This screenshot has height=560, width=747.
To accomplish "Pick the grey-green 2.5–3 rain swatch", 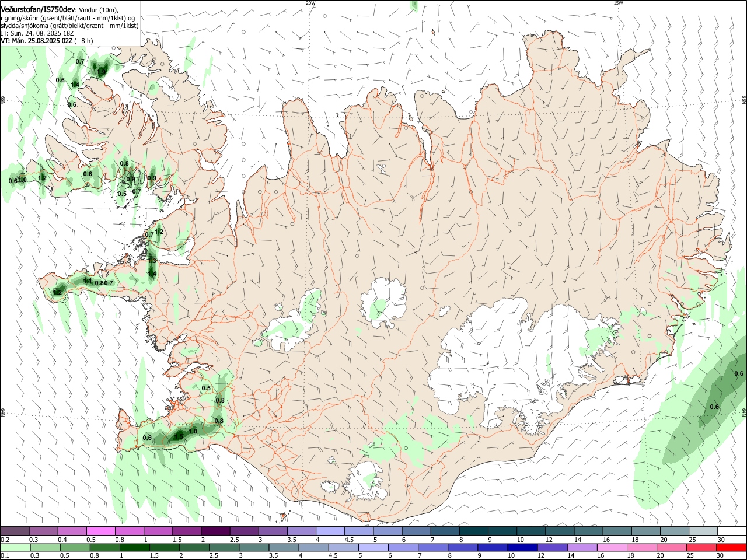I will pyautogui.click(x=224, y=548).
